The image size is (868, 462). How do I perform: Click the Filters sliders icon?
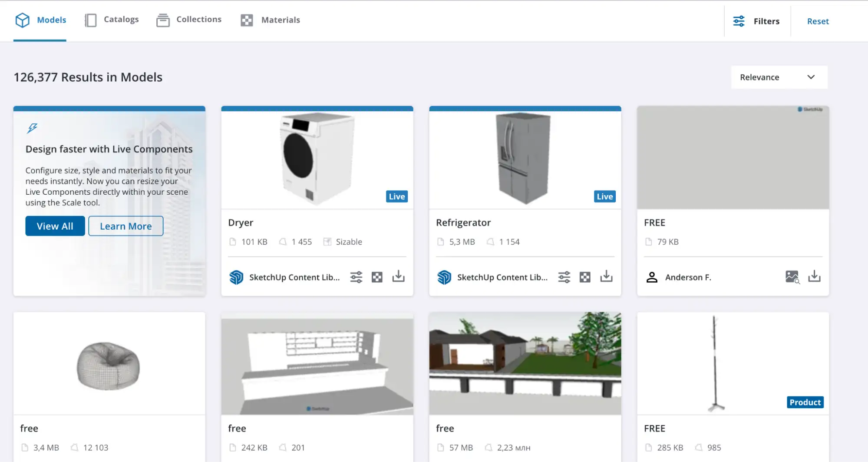click(x=739, y=21)
